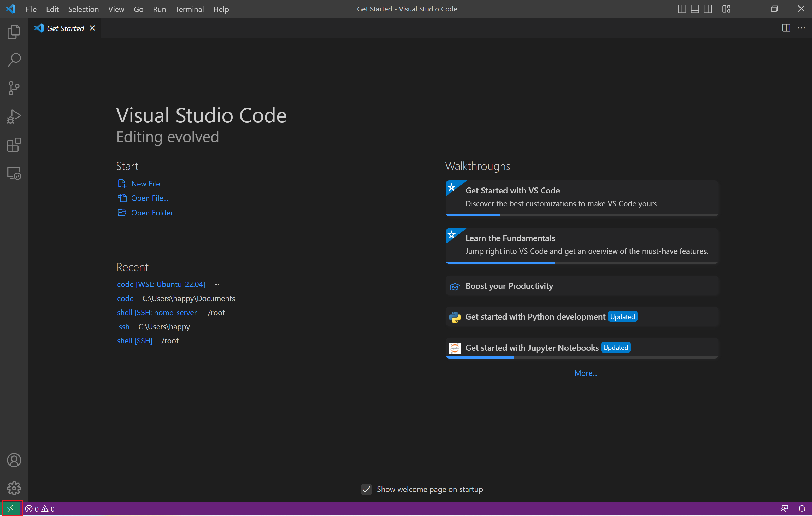This screenshot has height=516, width=812.
Task: Toggle Show welcome page on startup checkbox
Action: click(x=367, y=489)
